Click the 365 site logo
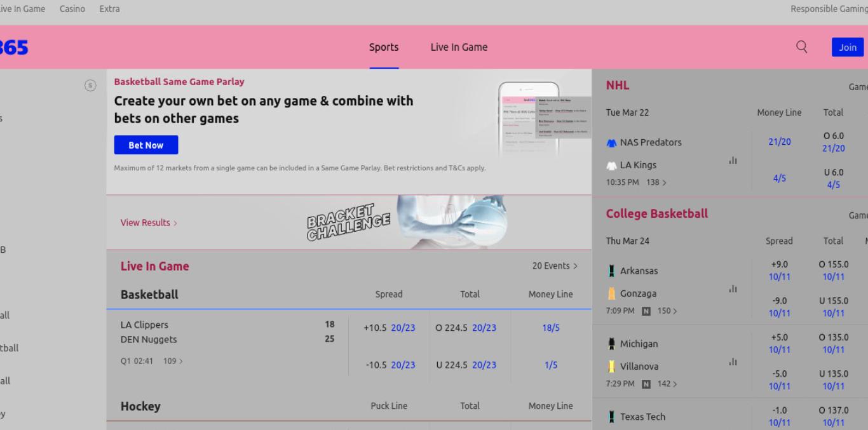This screenshot has width=868, height=430. tap(14, 47)
